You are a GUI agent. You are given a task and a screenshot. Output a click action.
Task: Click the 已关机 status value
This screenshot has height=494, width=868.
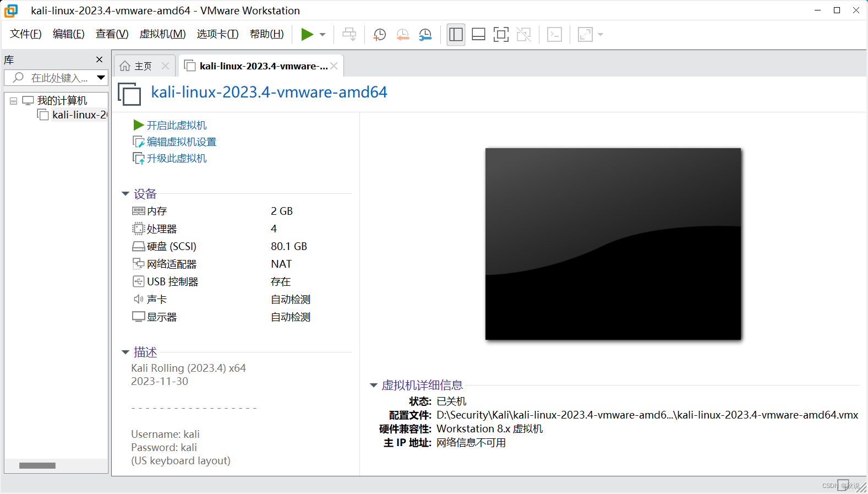click(x=451, y=401)
